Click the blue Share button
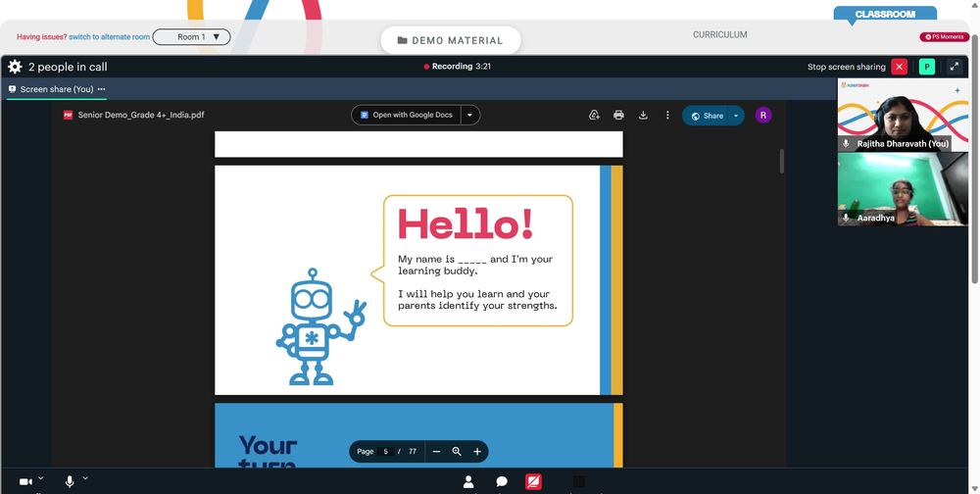The width and height of the screenshot is (980, 494). [706, 116]
